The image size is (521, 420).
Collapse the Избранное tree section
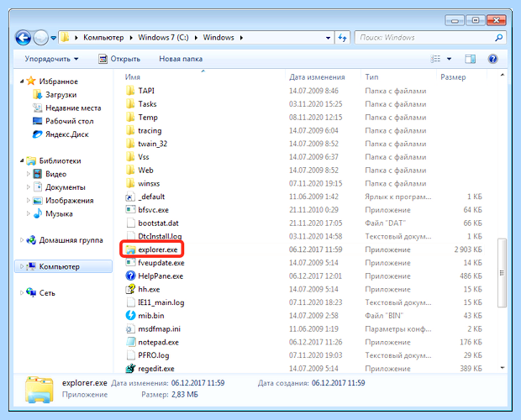click(22, 81)
